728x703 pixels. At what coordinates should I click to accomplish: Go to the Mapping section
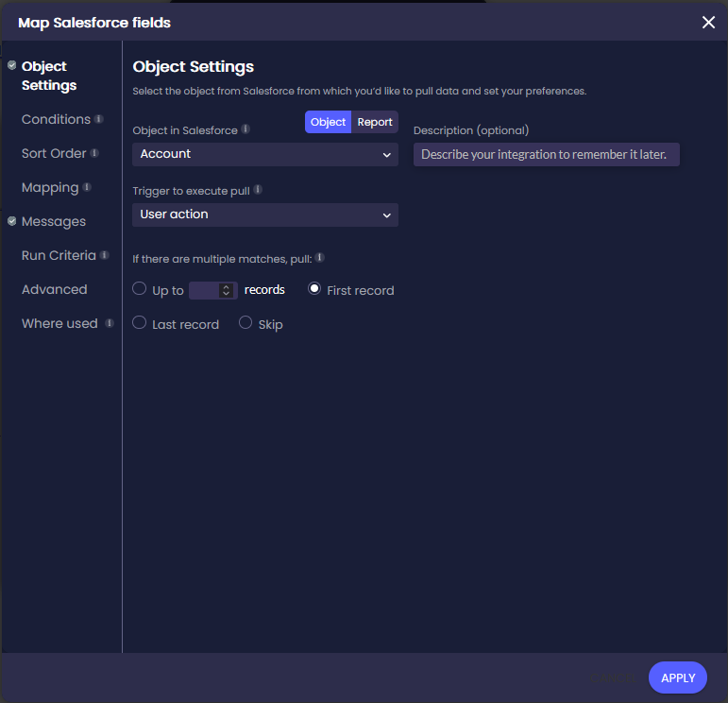tap(50, 188)
